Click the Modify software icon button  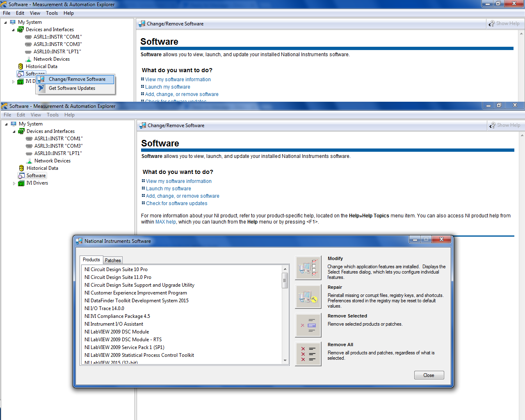308,268
